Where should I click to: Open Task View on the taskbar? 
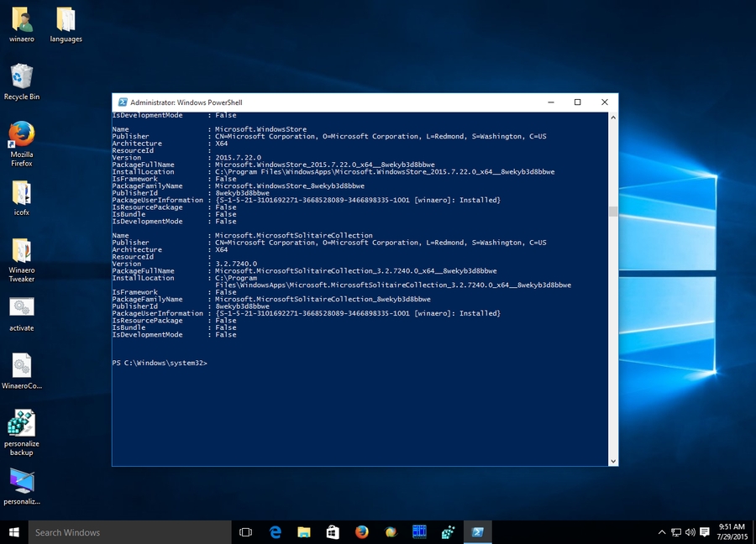[245, 532]
